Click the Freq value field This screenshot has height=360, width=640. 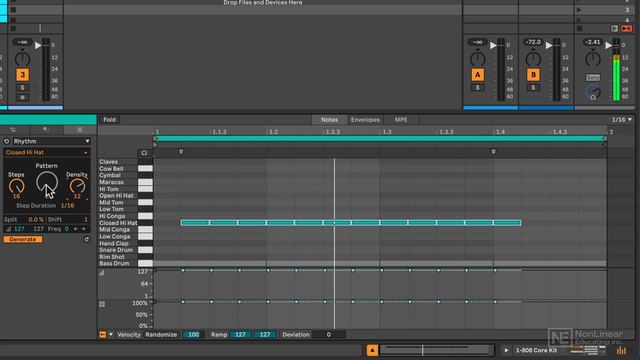(67, 229)
